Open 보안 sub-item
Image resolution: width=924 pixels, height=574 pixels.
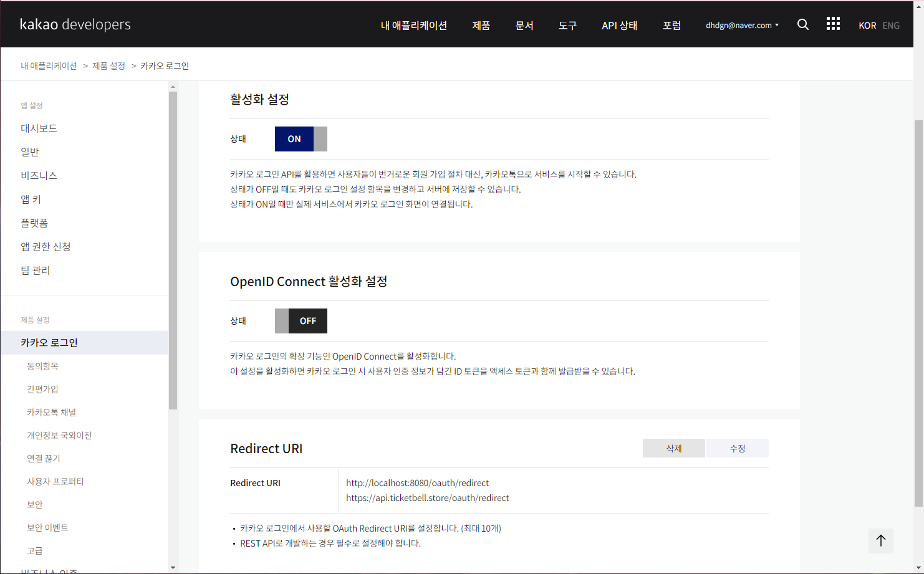tap(35, 504)
